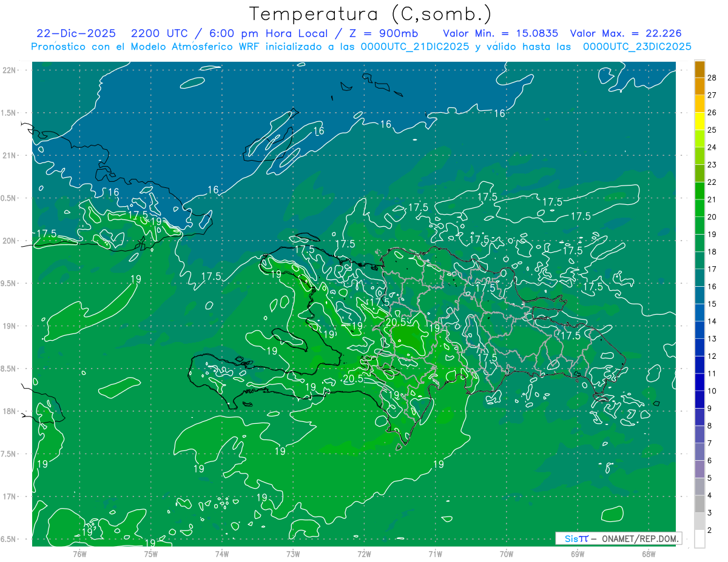Click the "74W" longitude axis label

(222, 554)
